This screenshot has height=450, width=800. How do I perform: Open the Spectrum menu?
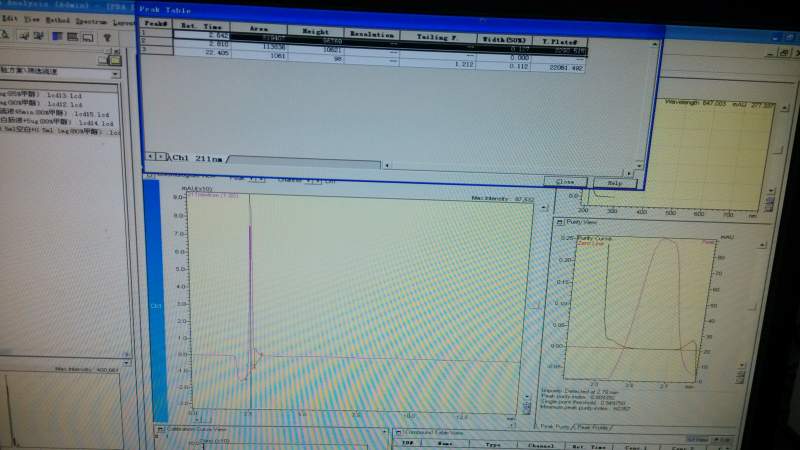pyautogui.click(x=91, y=21)
